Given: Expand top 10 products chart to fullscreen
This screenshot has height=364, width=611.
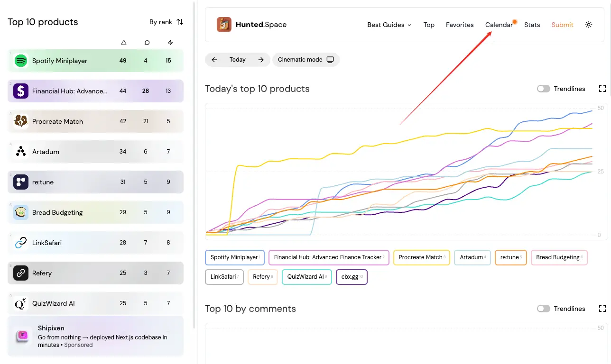Looking at the screenshot, I should [x=602, y=89].
